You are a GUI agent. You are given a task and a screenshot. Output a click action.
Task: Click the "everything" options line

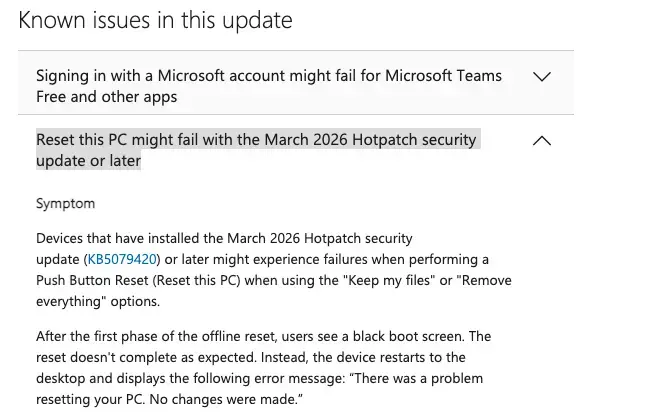98,302
